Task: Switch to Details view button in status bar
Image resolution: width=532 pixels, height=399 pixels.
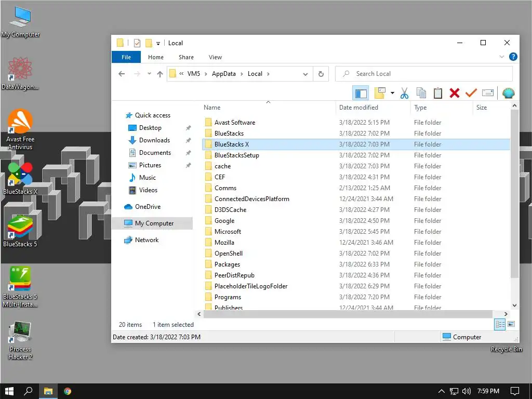Action: (x=500, y=324)
